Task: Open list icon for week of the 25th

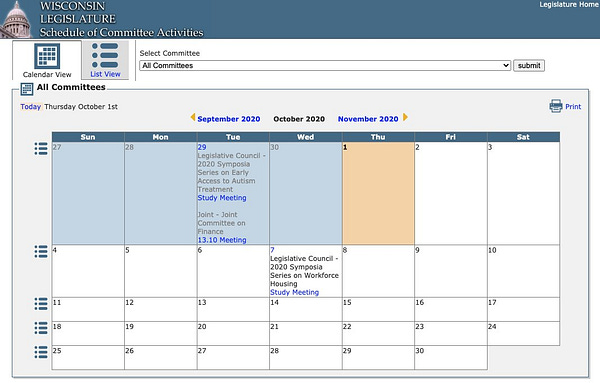Action: tap(41, 352)
